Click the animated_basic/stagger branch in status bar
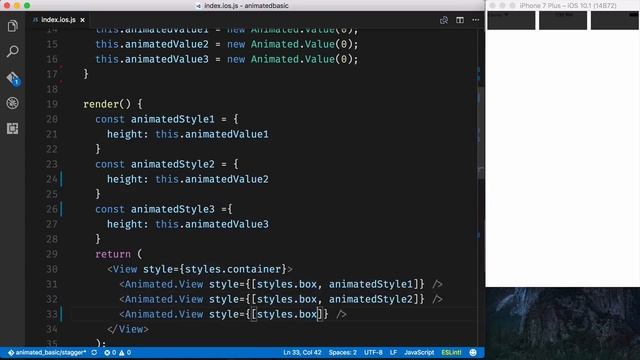This screenshot has width=640, height=360. 47,352
